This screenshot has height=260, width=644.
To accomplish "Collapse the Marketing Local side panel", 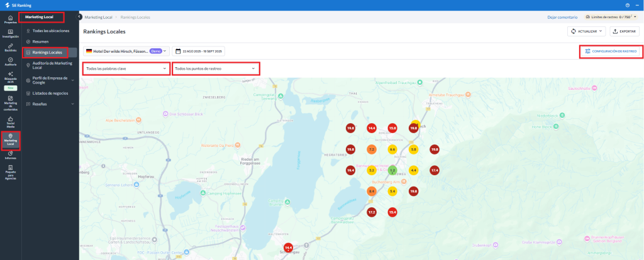I will [79, 16].
